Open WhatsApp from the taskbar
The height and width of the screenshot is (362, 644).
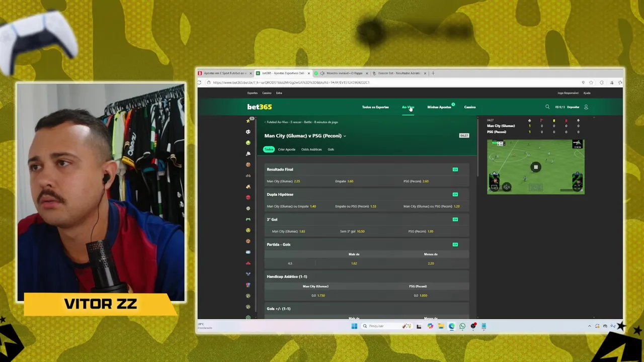point(462,326)
